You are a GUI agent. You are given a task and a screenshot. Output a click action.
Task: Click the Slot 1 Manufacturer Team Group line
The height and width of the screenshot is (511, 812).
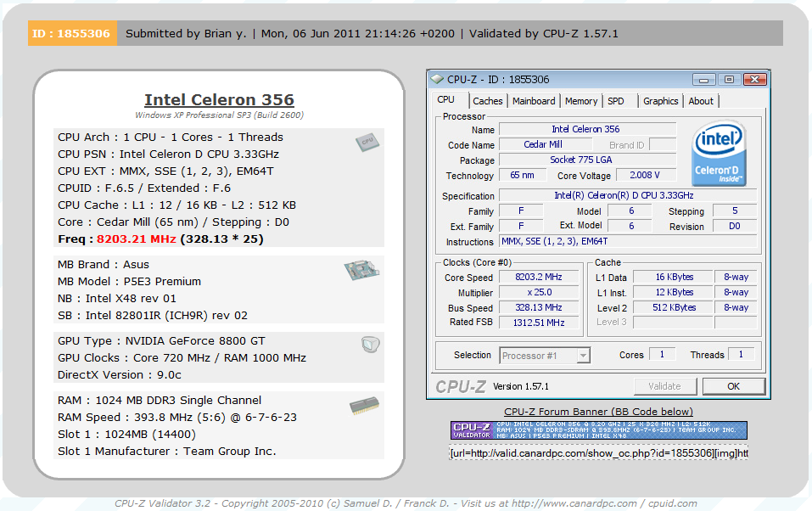tap(167, 452)
